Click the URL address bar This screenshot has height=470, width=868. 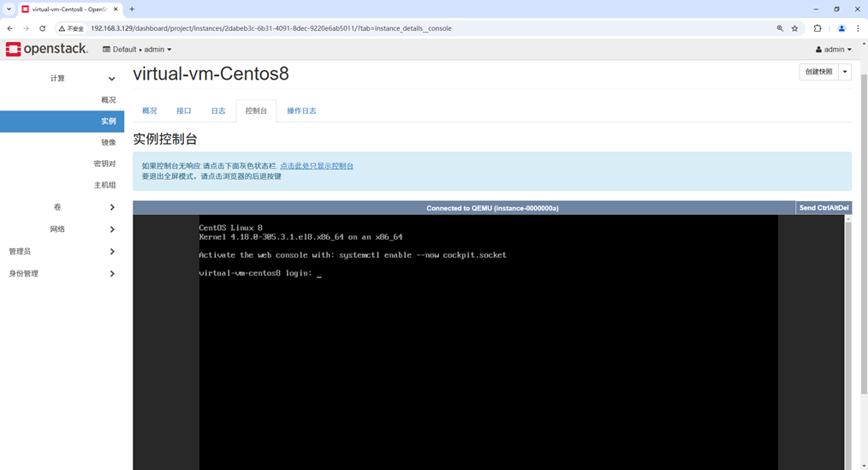(429, 28)
